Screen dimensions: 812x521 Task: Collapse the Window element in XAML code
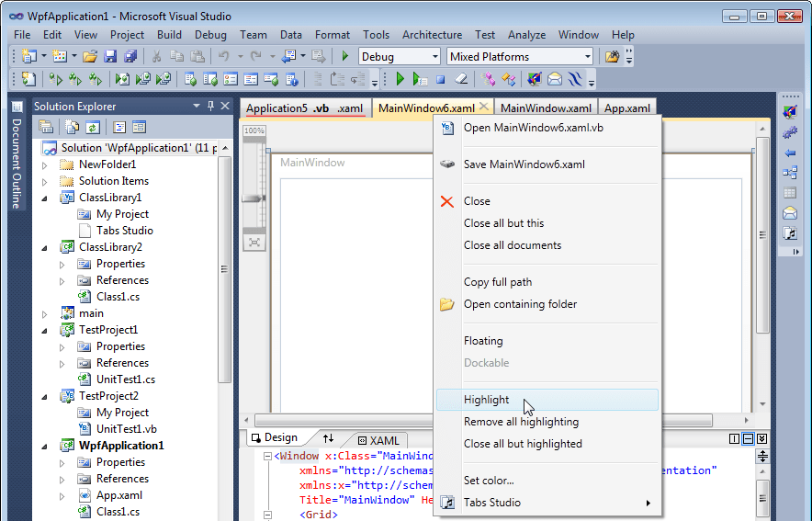point(267,457)
